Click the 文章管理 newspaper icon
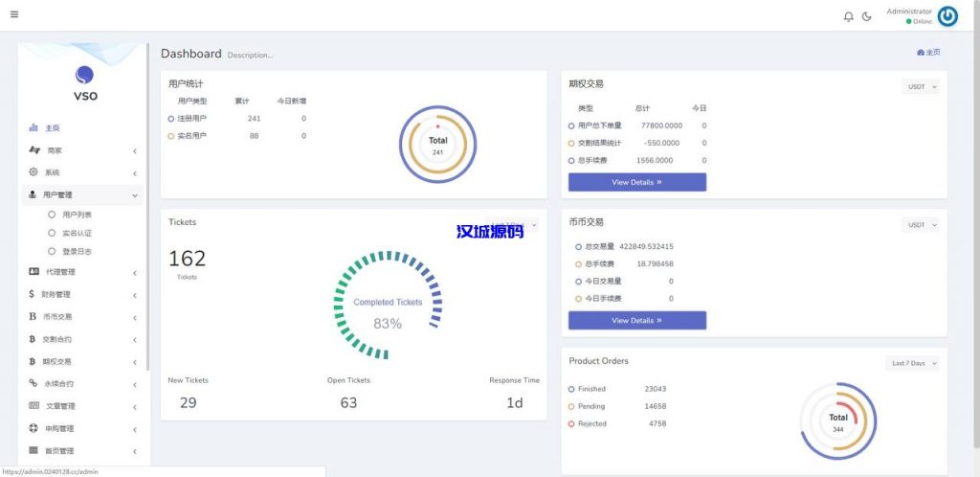The height and width of the screenshot is (477, 980). coord(33,406)
